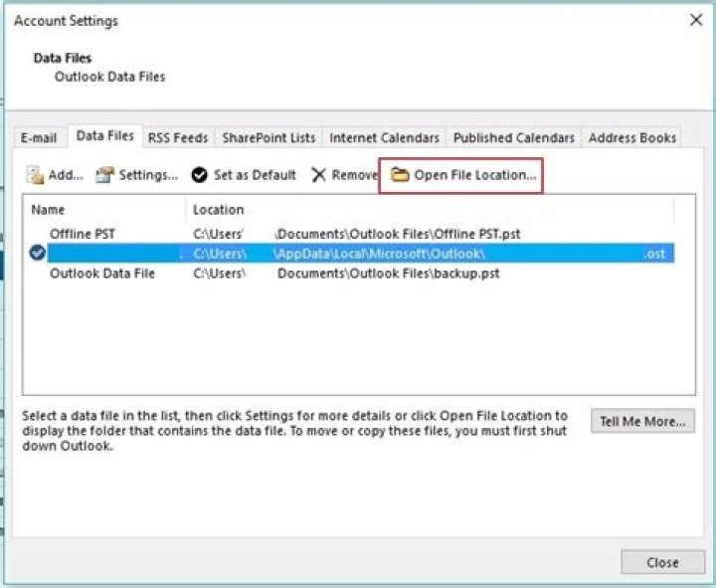This screenshot has height=588, width=716.
Task: Select the Data Files tab
Action: [x=105, y=135]
